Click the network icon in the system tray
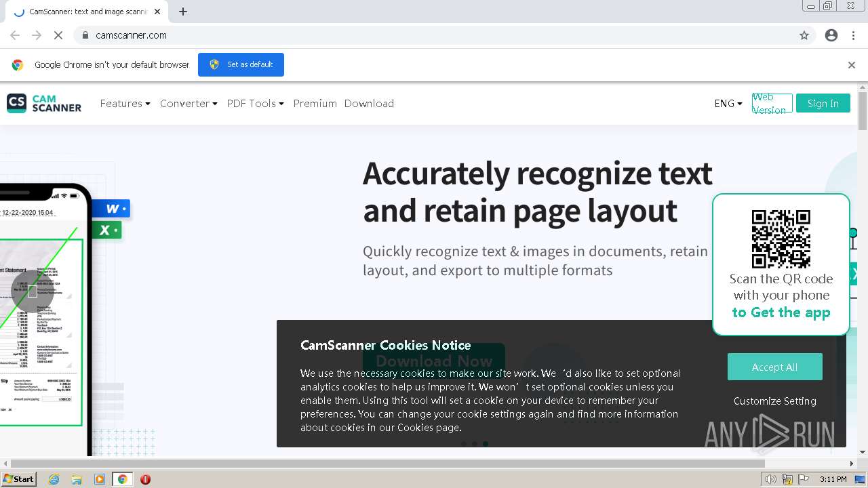 pos(787,479)
